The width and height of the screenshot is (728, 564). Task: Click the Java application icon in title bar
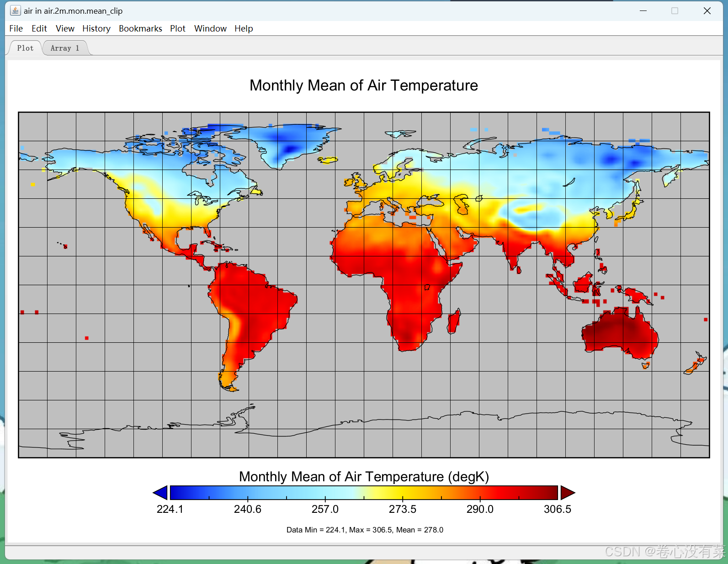tap(15, 11)
